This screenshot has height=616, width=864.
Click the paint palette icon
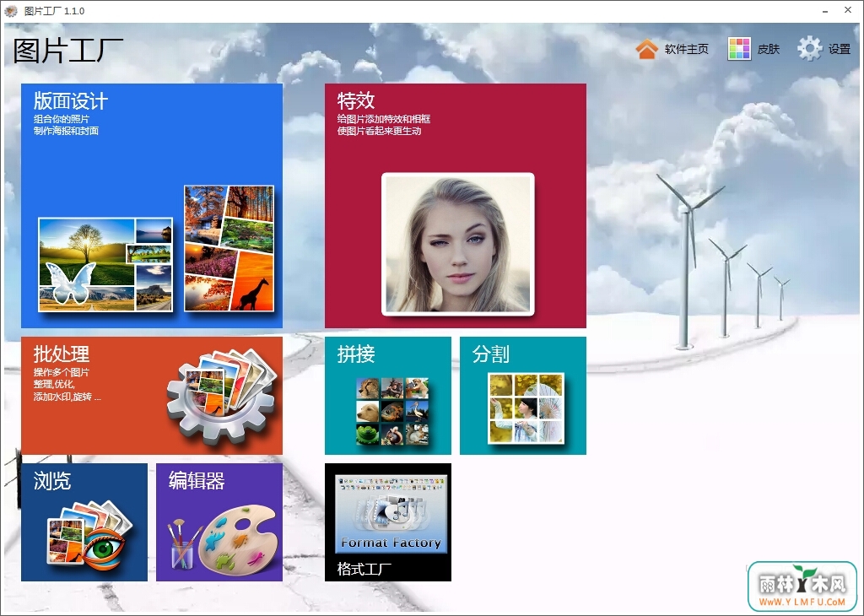(x=237, y=539)
